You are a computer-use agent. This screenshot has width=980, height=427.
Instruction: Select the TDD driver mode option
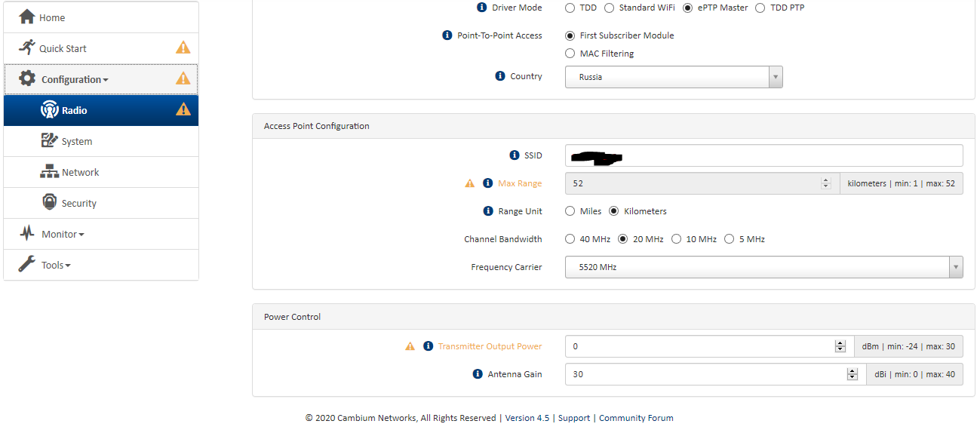click(x=570, y=8)
